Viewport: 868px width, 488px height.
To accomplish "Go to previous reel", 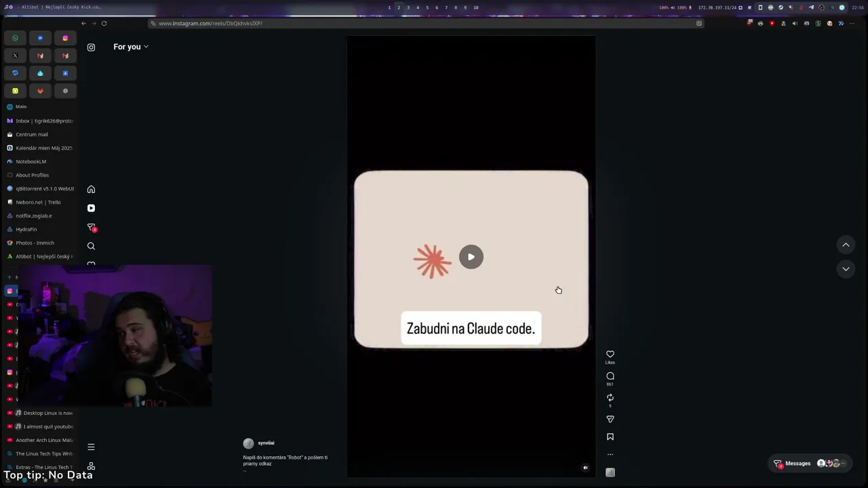I will point(846,245).
